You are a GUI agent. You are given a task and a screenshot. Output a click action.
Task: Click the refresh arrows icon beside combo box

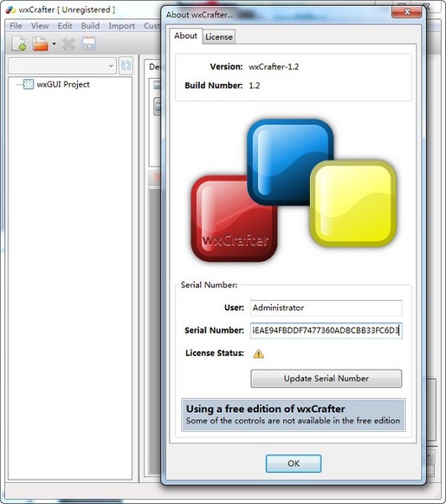point(126,66)
